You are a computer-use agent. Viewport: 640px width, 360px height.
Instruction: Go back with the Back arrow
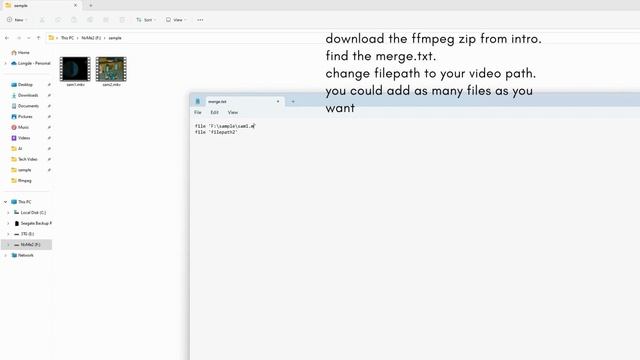[x=7, y=38]
